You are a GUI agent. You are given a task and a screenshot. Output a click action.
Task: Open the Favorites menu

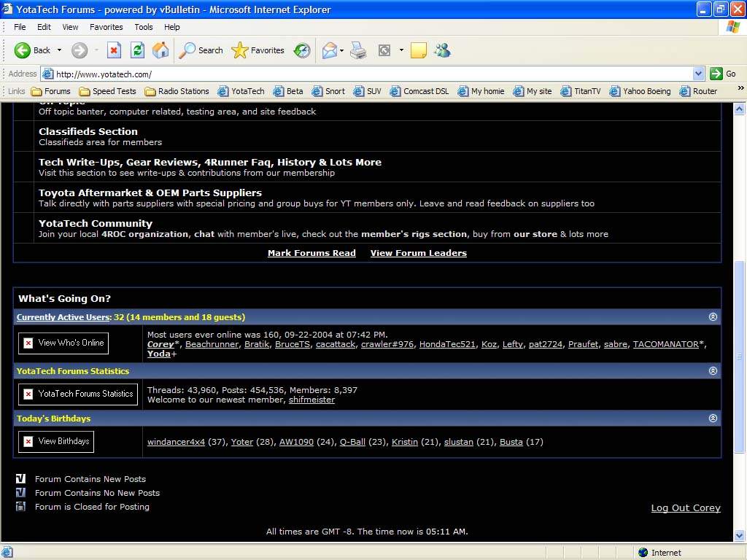pyautogui.click(x=107, y=27)
